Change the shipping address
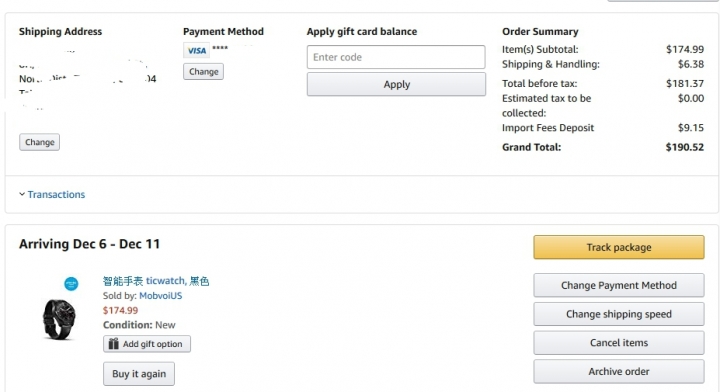 39,142
